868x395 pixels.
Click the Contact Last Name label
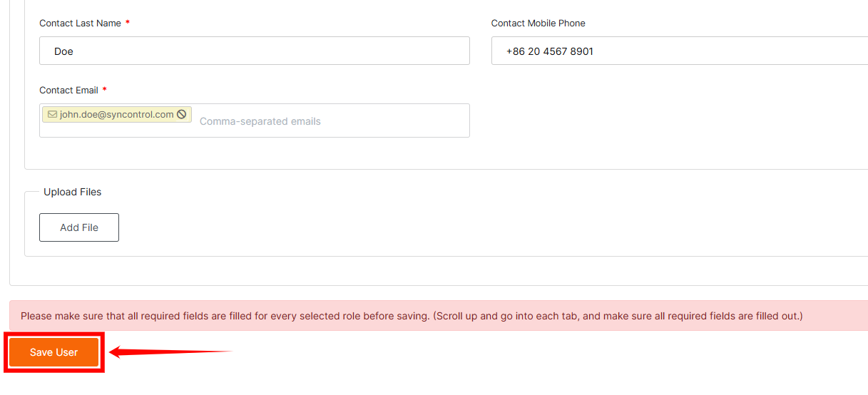coord(80,23)
